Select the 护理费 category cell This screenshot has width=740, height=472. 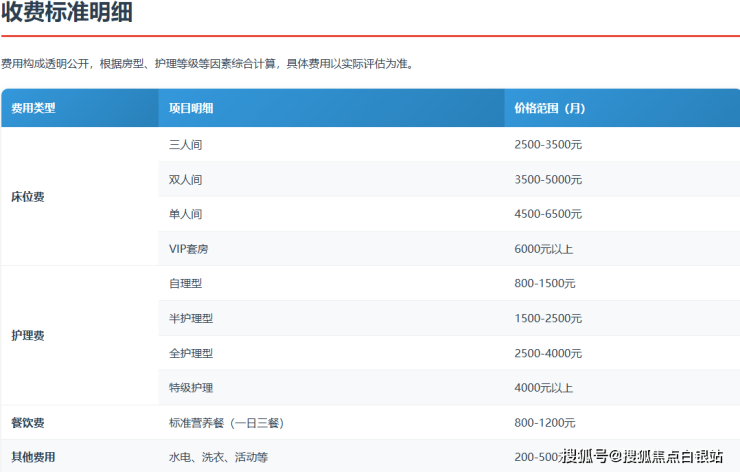pyautogui.click(x=27, y=336)
